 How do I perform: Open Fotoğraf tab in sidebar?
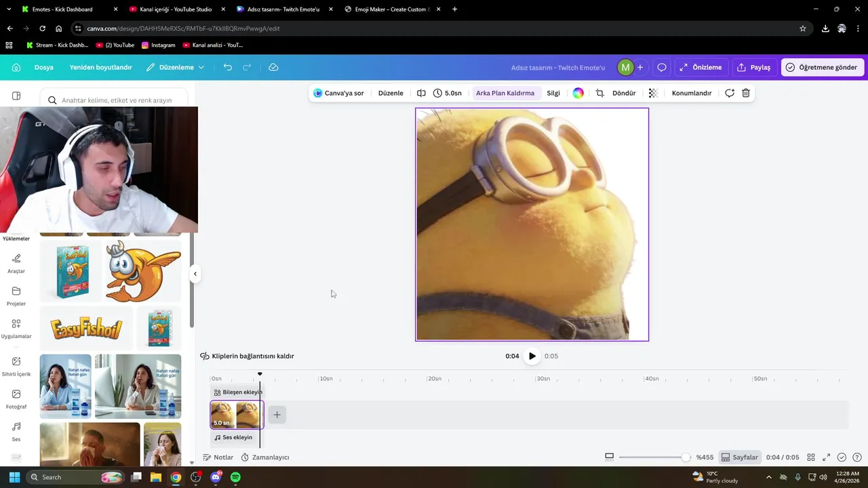pyautogui.click(x=16, y=399)
